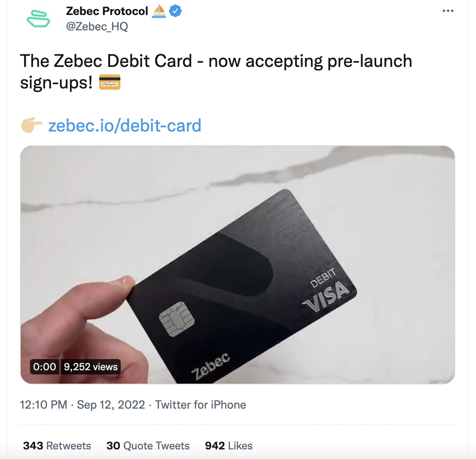
Task: Open the zebec.io/debit-card link
Action: coord(125,126)
